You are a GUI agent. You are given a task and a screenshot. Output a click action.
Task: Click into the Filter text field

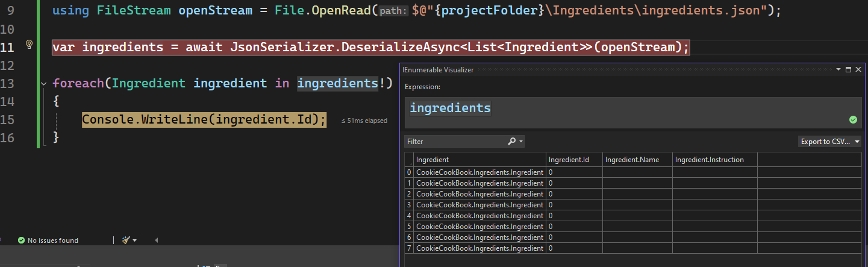click(x=455, y=142)
